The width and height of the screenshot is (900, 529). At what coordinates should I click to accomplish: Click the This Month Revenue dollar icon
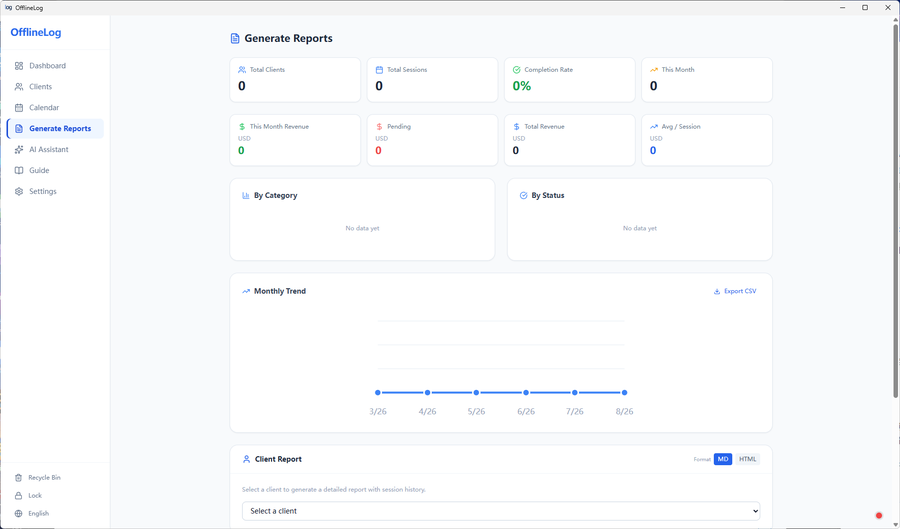coord(242,126)
